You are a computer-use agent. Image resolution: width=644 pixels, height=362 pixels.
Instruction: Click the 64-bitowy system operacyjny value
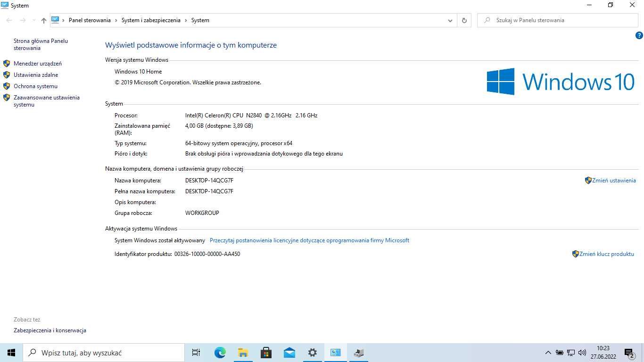pos(239,143)
